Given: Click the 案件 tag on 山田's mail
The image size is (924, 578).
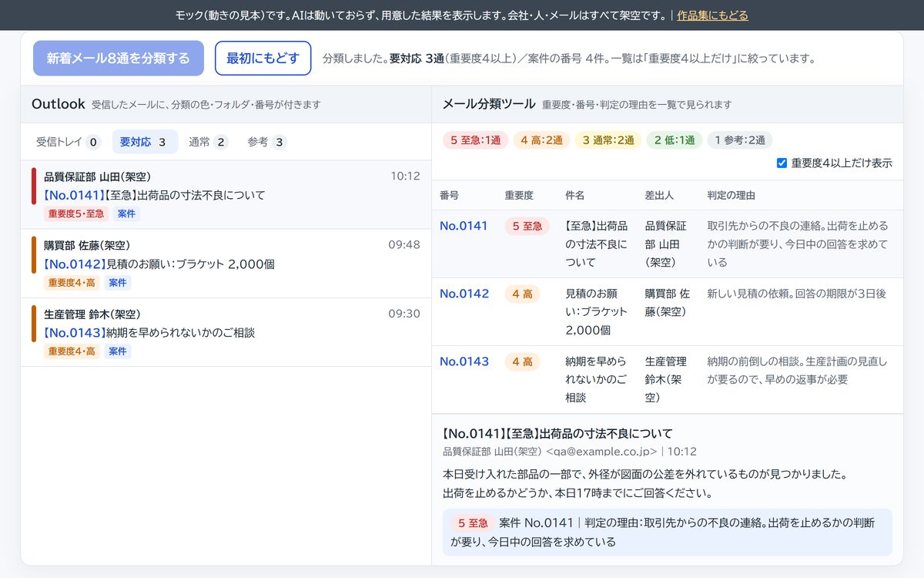Looking at the screenshot, I should [x=126, y=214].
